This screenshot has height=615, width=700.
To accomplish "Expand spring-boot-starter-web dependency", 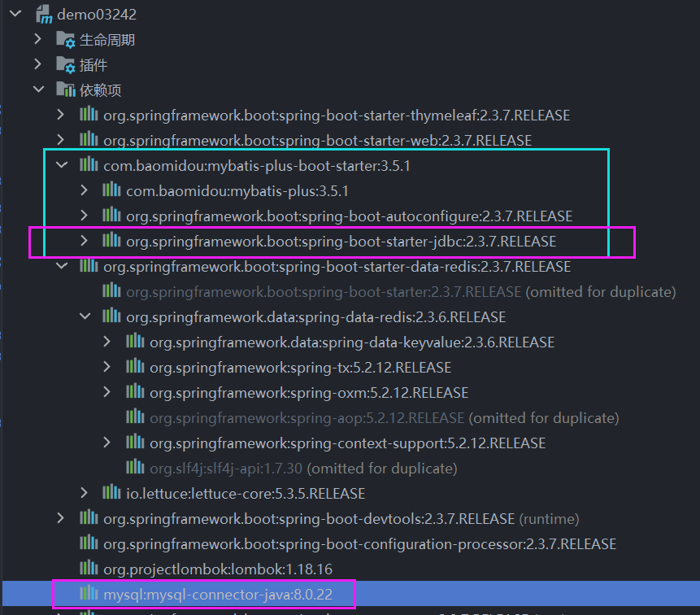I will (61, 140).
